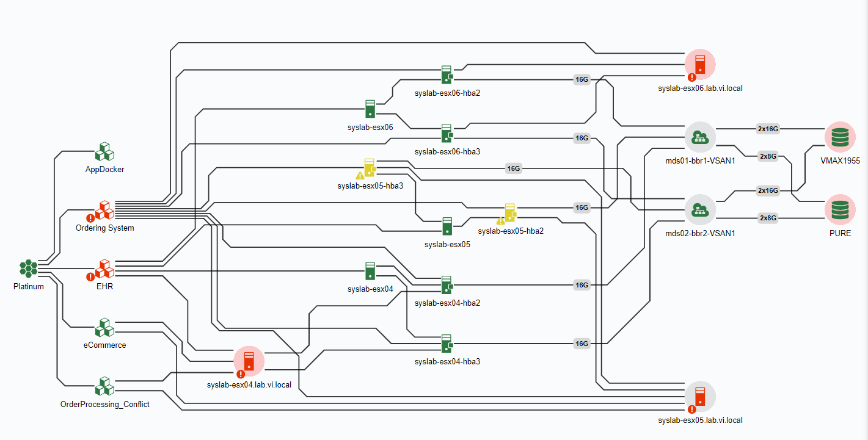
Task: Click the yellow syslab-esx05-hba3 warning icon
Action: (x=369, y=167)
